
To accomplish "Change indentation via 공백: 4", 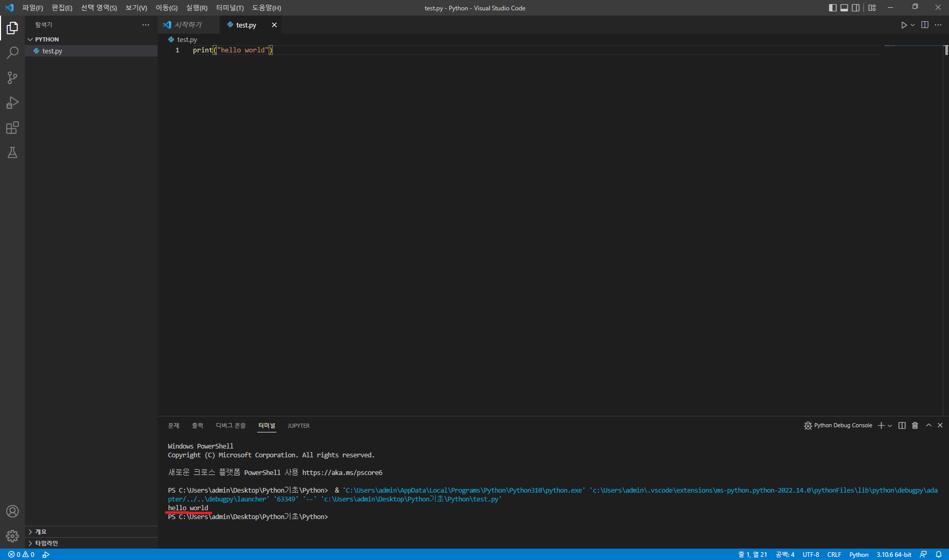I will tap(785, 554).
